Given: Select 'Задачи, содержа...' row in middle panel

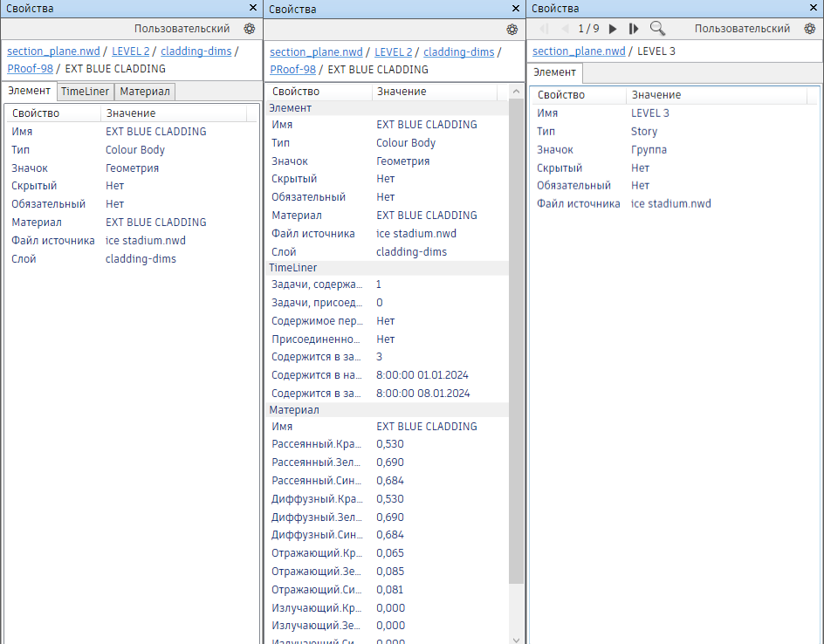Looking at the screenshot, I should 388,284.
